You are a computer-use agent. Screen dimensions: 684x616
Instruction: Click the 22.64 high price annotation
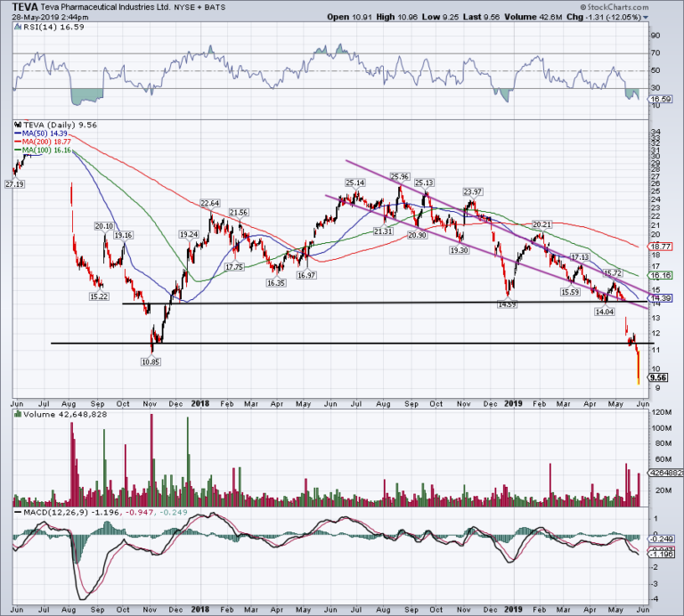pos(210,203)
